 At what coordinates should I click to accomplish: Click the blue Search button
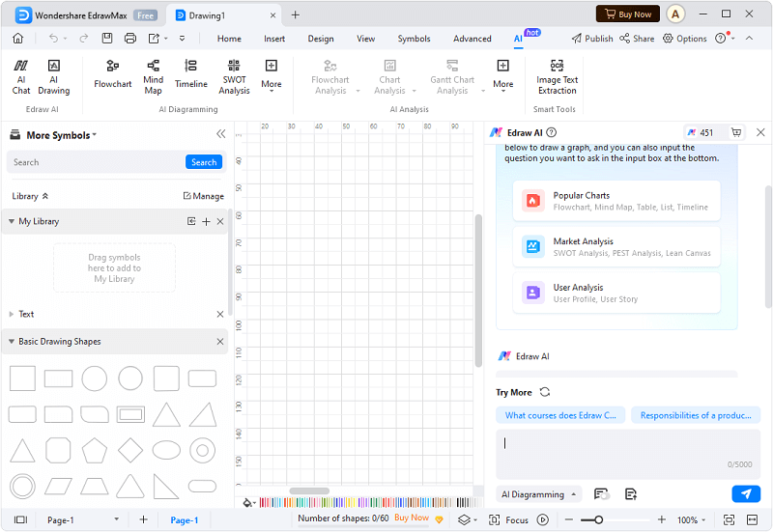[204, 162]
